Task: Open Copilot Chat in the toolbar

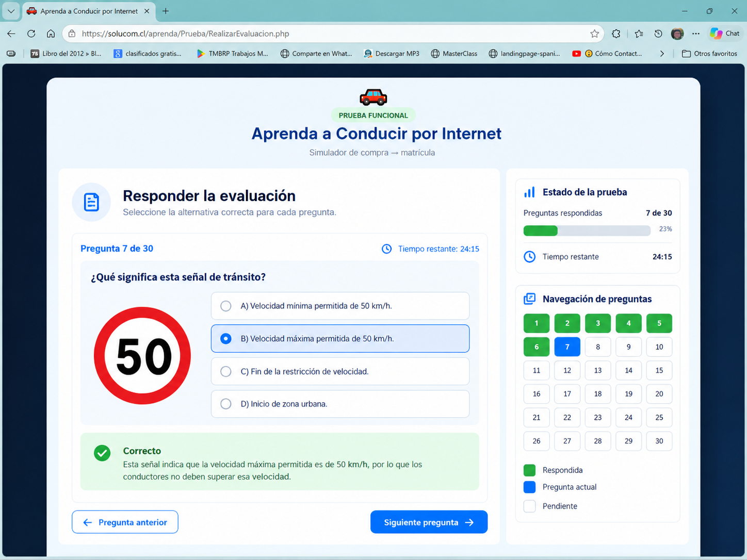Action: [x=724, y=34]
